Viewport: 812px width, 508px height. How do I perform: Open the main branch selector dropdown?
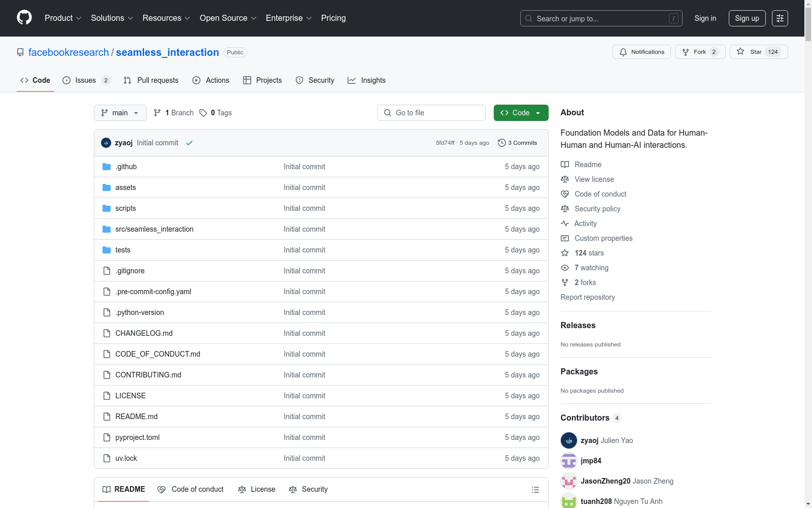click(120, 113)
